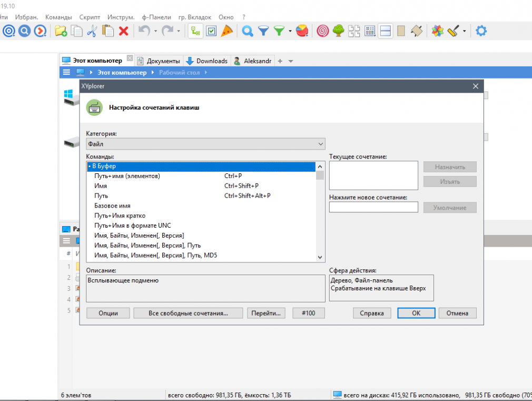Click the Нажмите новое сочетание input field
Viewport: 532px width, 401px height.
pyautogui.click(x=373, y=207)
